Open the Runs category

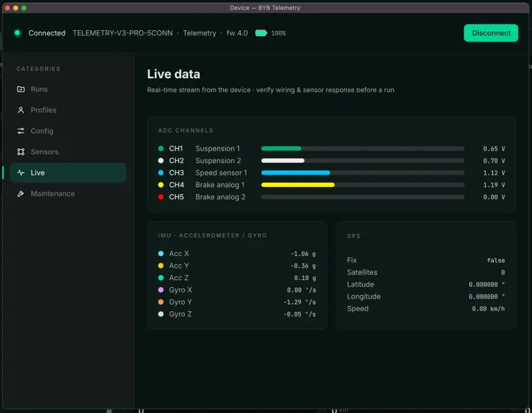tap(68, 89)
